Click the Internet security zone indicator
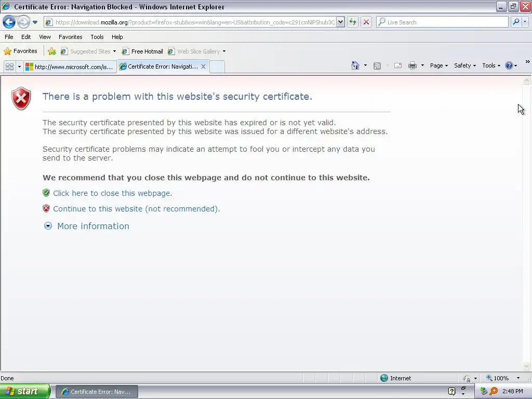 pyautogui.click(x=396, y=378)
